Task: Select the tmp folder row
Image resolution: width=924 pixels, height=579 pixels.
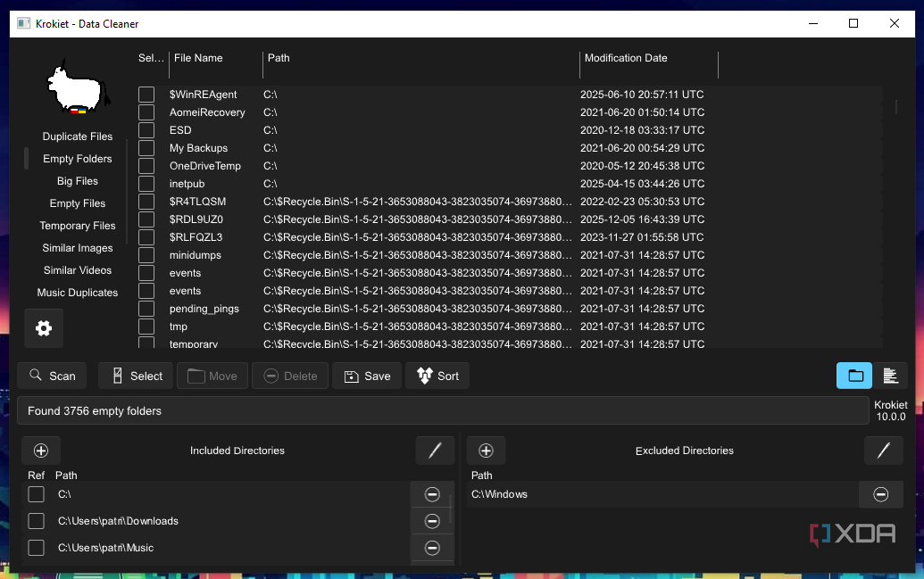Action: coord(510,327)
